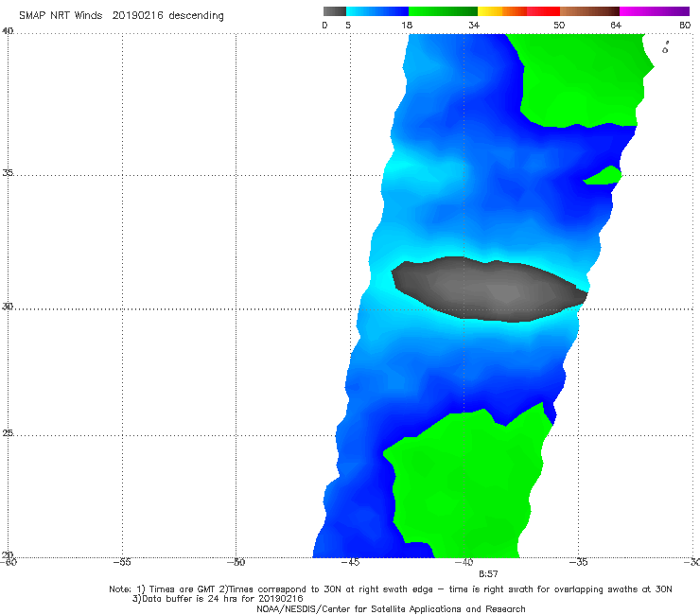Click the swath time label "8:57"
700x615 pixels.
pyautogui.click(x=488, y=574)
